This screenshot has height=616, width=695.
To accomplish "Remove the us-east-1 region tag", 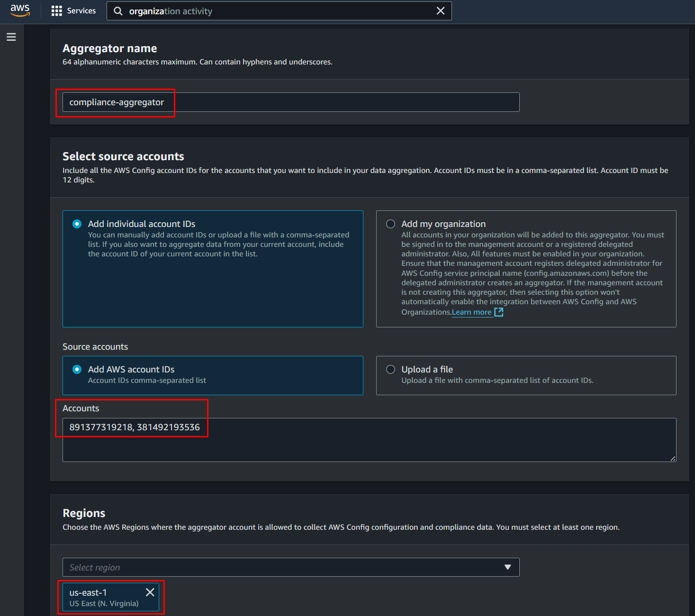I will 150,592.
